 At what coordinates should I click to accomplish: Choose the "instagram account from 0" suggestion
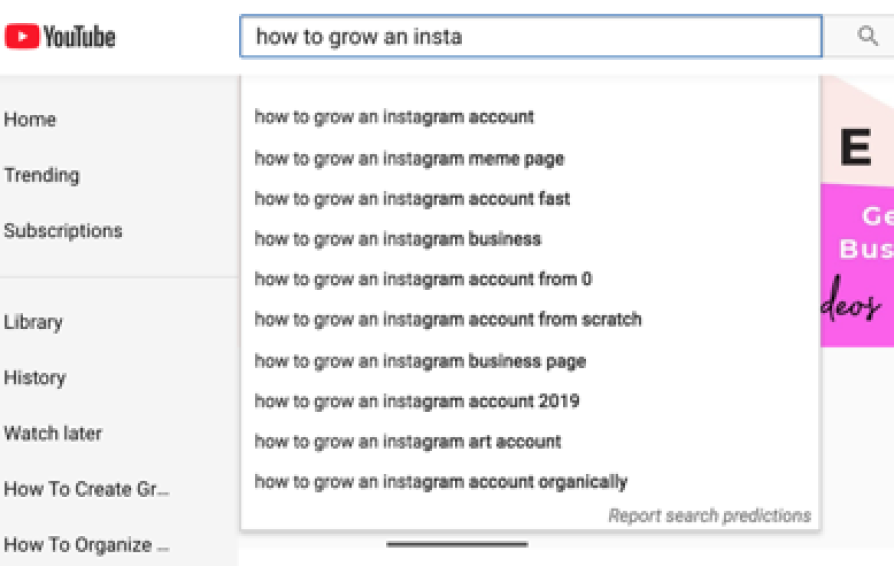pyautogui.click(x=423, y=279)
